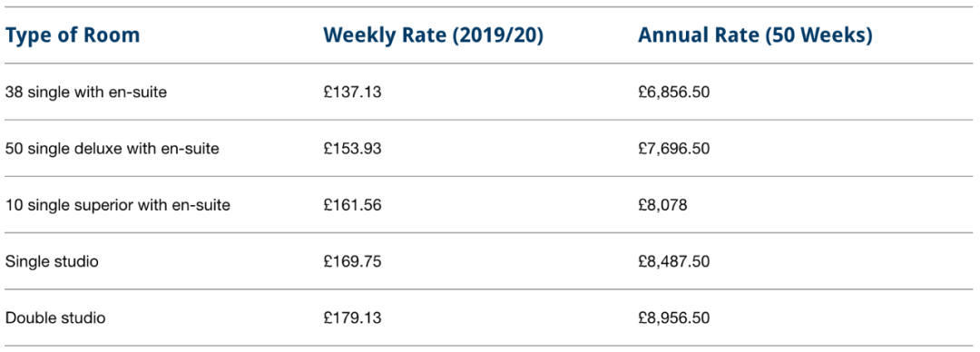Select the 38 single with en-suite row label
The image size is (980, 352).
(x=86, y=93)
